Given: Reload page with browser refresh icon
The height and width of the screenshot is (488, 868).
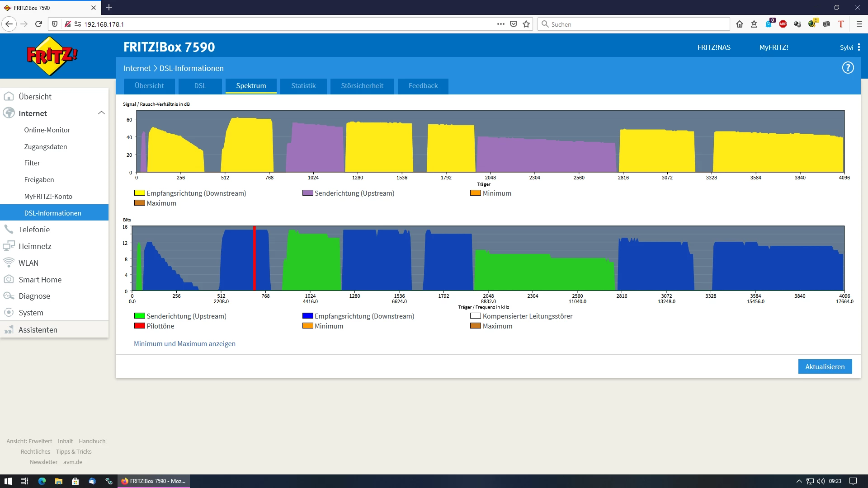Looking at the screenshot, I should 39,24.
